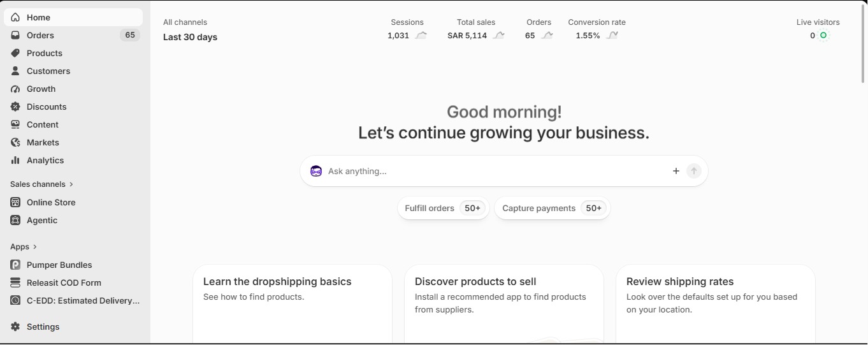Image resolution: width=868 pixels, height=345 pixels.
Task: Open Markets in the sidebar
Action: pos(73,142)
